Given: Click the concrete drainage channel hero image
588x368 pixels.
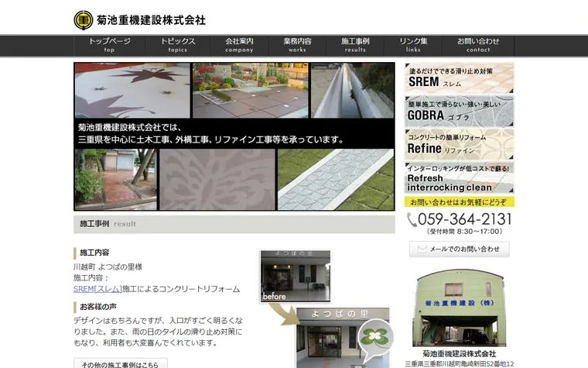Looking at the screenshot, I should 353,91.
